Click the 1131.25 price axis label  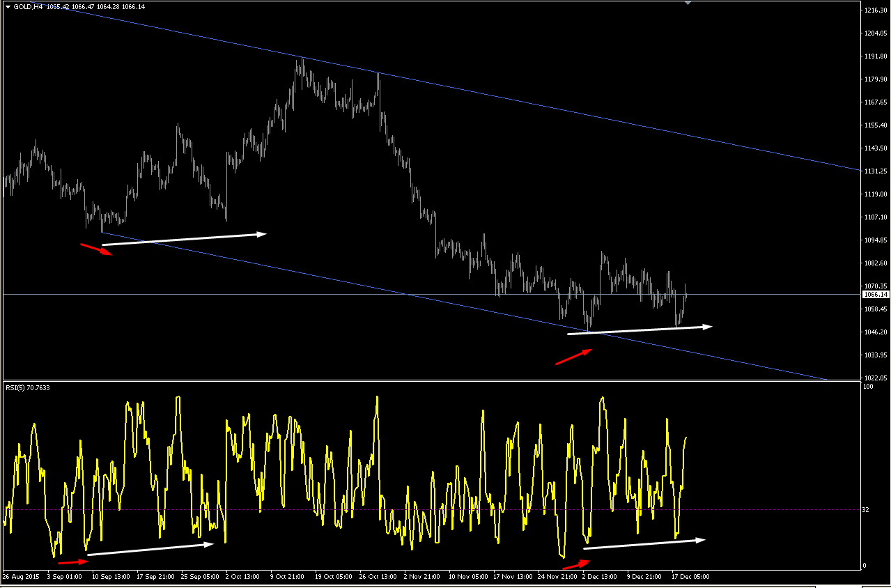tap(875, 171)
